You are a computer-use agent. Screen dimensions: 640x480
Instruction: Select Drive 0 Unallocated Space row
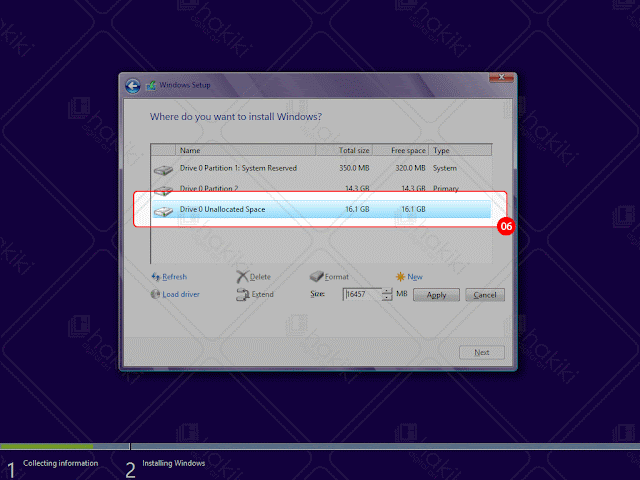coord(322,209)
